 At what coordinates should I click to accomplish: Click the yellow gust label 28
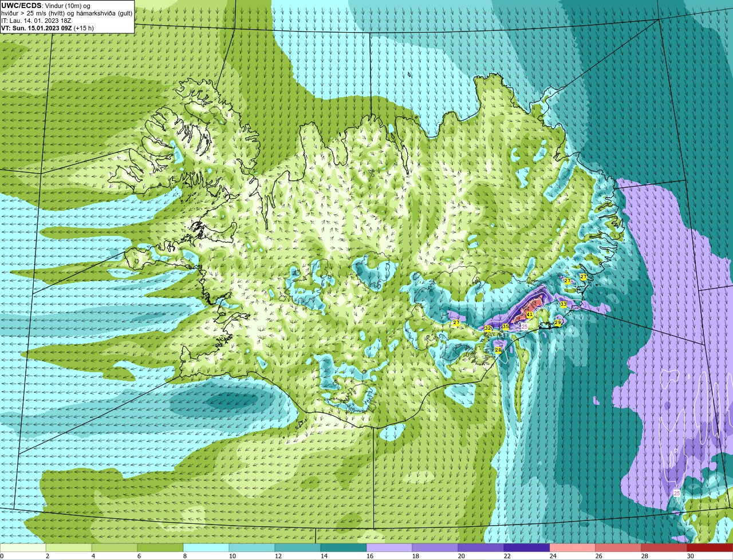point(498,350)
